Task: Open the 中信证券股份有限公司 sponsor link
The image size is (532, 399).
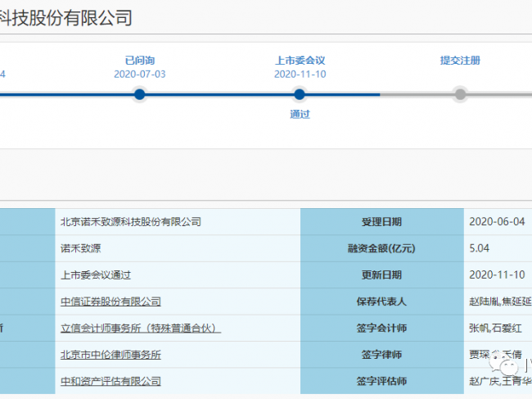Action: pyautogui.click(x=110, y=302)
